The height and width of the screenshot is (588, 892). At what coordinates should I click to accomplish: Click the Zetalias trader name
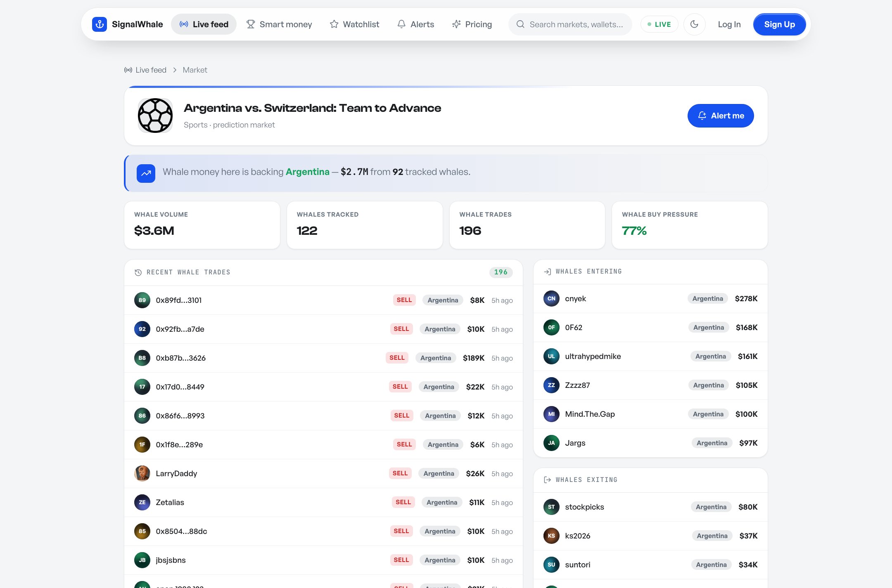click(170, 503)
